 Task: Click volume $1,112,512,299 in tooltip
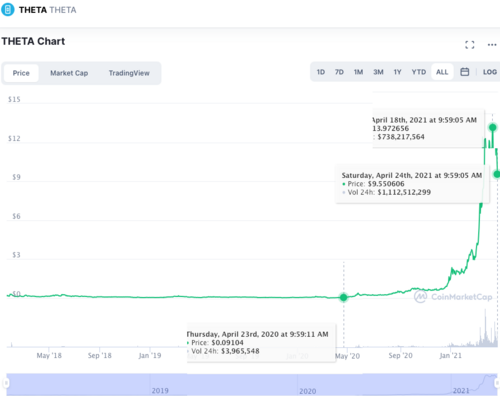(x=404, y=192)
